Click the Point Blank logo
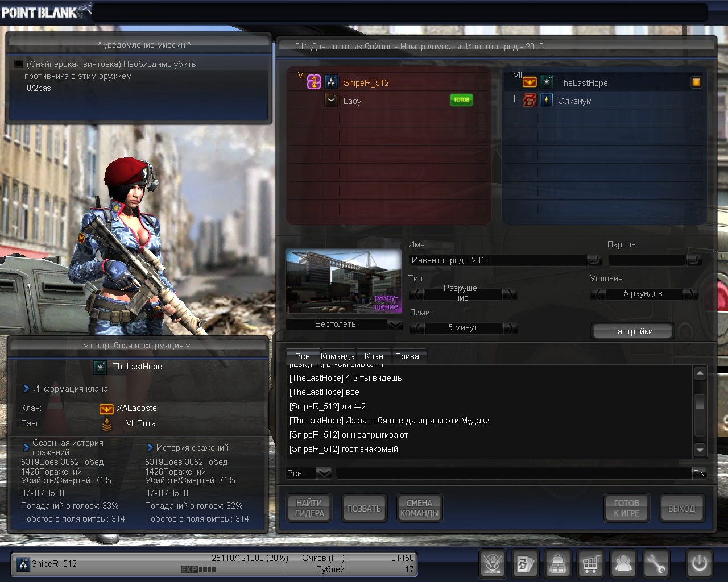This screenshot has height=582, width=728. [x=45, y=11]
